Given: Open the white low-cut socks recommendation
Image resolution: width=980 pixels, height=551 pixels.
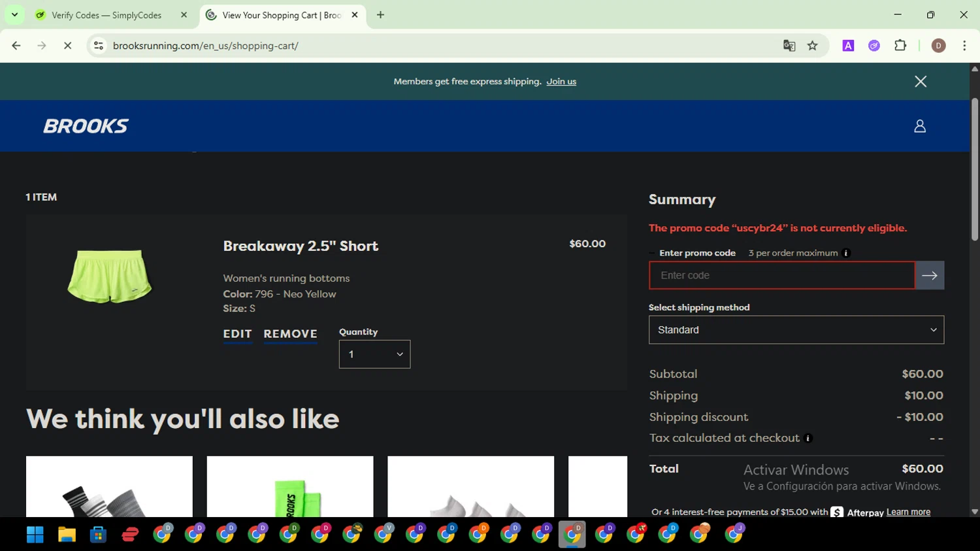Looking at the screenshot, I should [470, 487].
